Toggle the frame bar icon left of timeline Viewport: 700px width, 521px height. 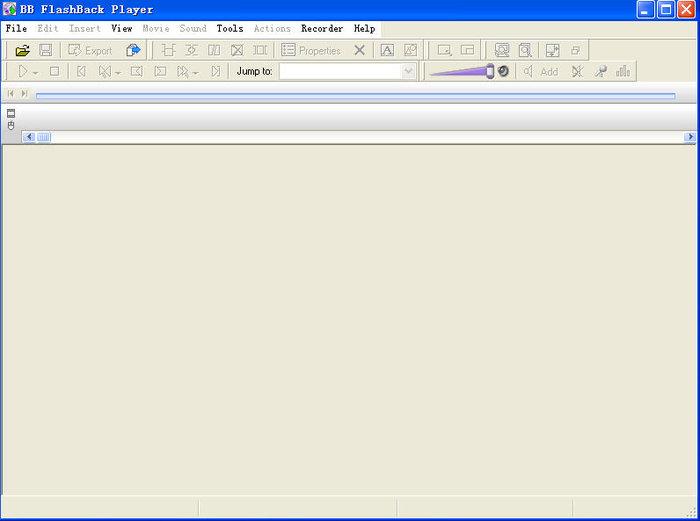(x=11, y=113)
